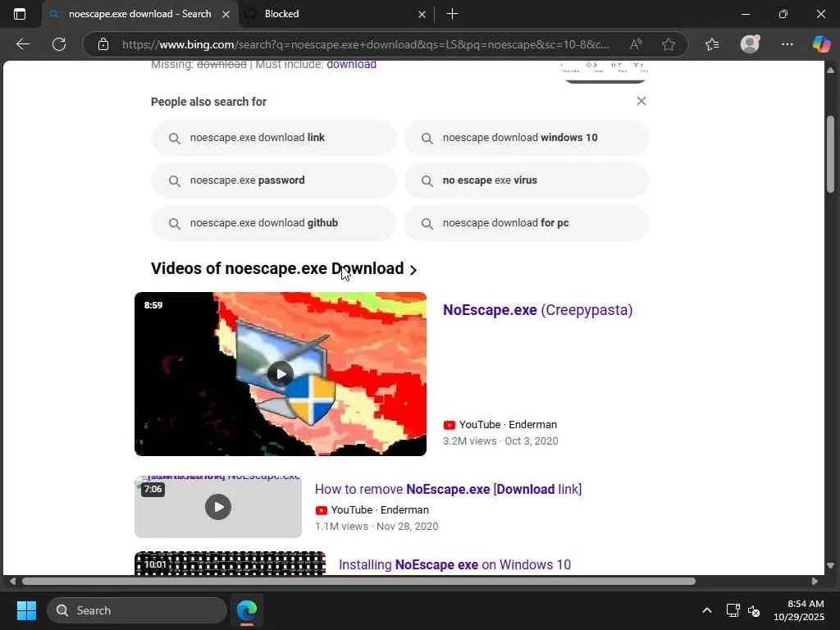
Task: Search for noescape.exe download github
Action: [x=274, y=223]
